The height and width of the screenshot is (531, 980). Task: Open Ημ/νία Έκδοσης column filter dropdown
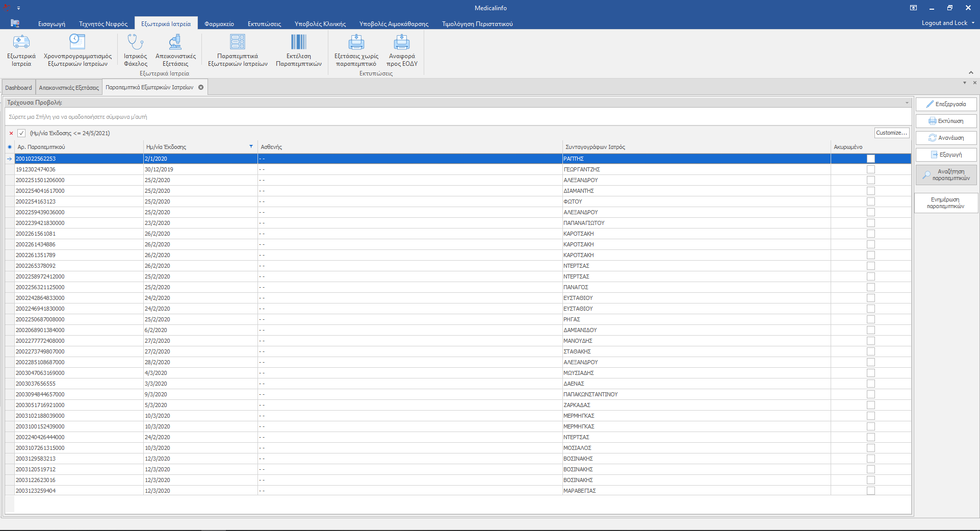pyautogui.click(x=251, y=146)
